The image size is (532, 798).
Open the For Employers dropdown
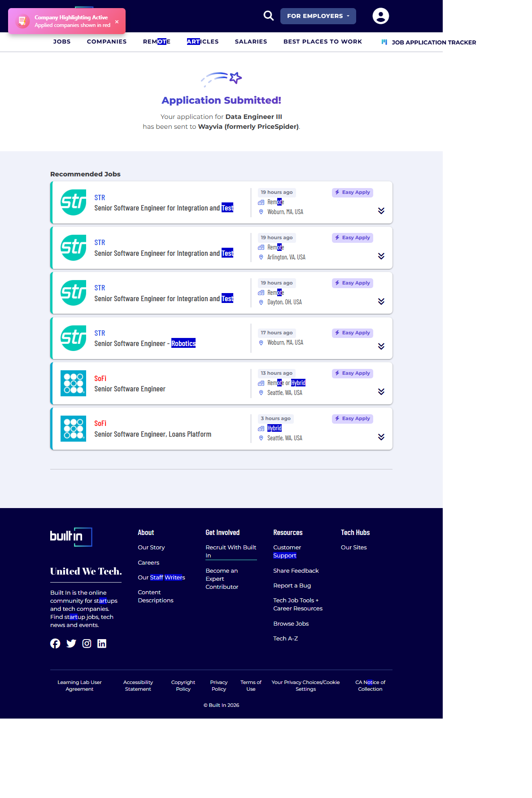[318, 16]
